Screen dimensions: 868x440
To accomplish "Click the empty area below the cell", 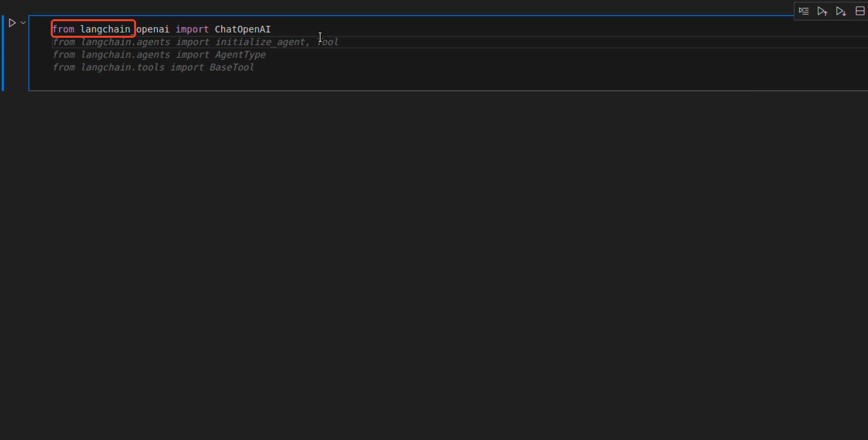I will [x=414, y=259].
